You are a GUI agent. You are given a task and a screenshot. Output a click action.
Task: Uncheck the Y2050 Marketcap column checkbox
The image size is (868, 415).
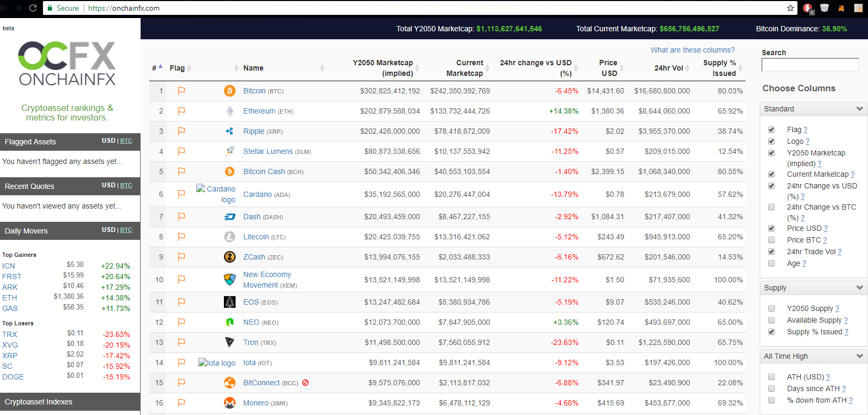point(771,153)
